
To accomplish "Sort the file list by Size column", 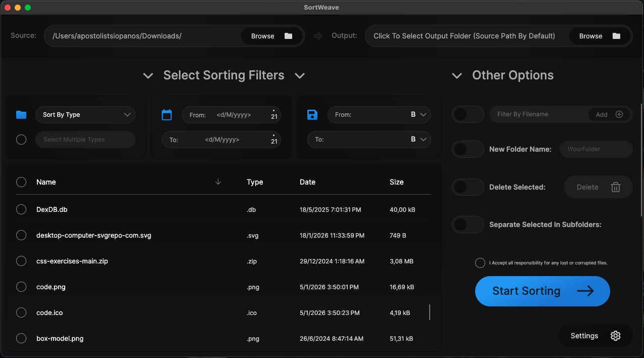I will point(396,182).
